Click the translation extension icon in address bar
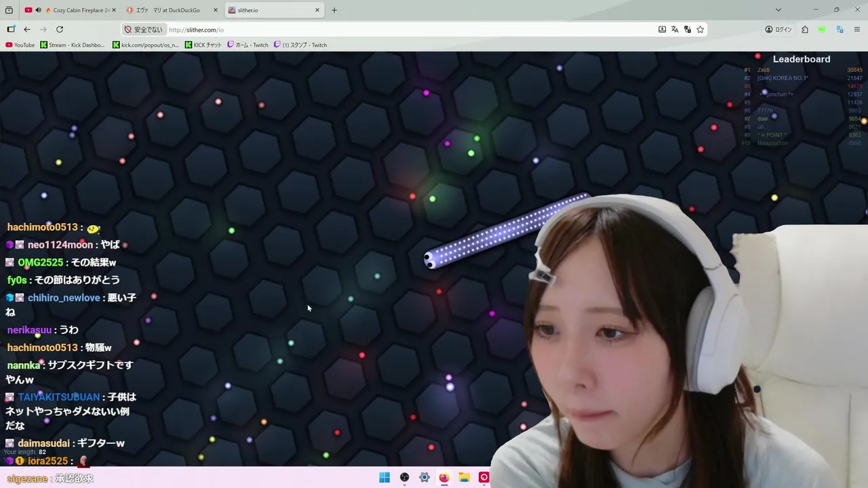Image resolution: width=868 pixels, height=488 pixels. pyautogui.click(x=688, y=29)
